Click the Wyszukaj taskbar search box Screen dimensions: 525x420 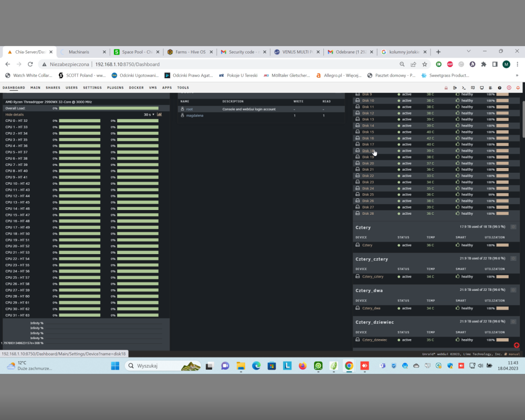click(163, 366)
